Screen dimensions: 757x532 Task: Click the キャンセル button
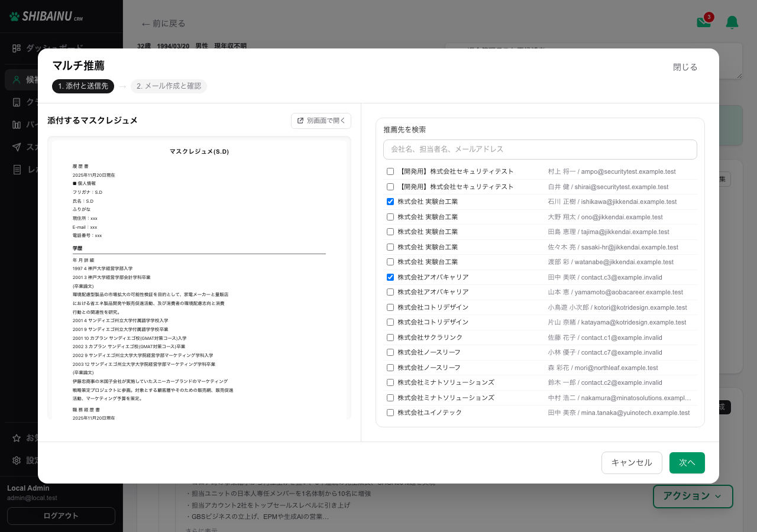point(632,463)
